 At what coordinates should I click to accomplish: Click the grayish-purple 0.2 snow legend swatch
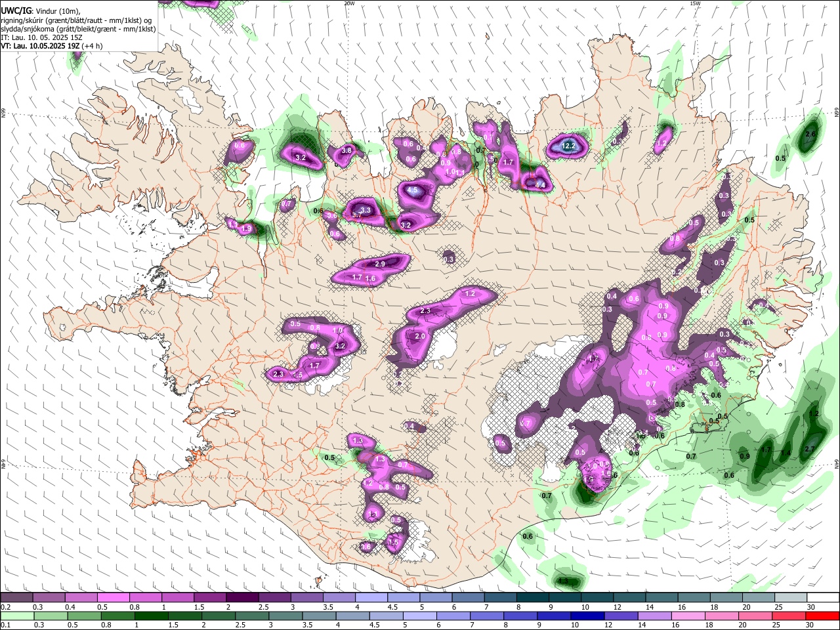[17, 598]
